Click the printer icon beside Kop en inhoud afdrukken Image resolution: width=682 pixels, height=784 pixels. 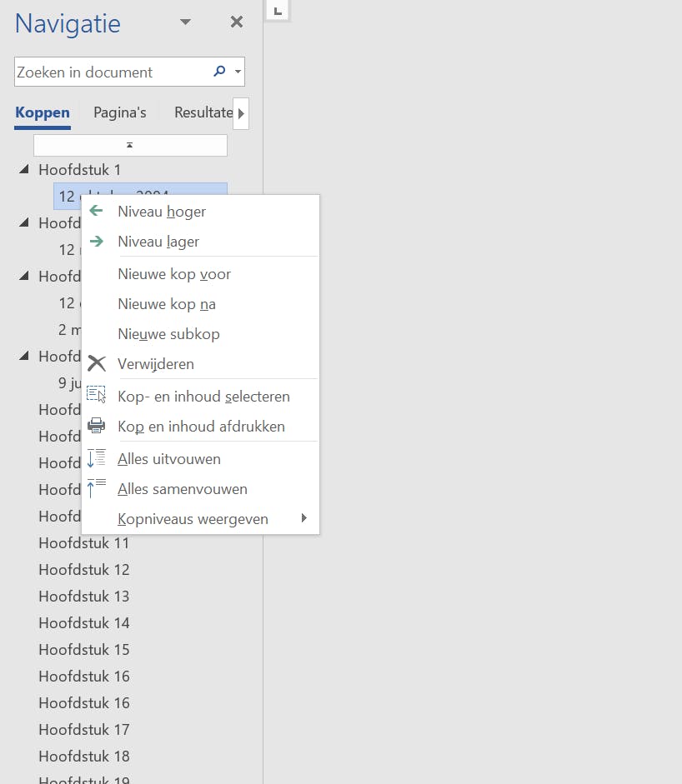click(x=96, y=426)
